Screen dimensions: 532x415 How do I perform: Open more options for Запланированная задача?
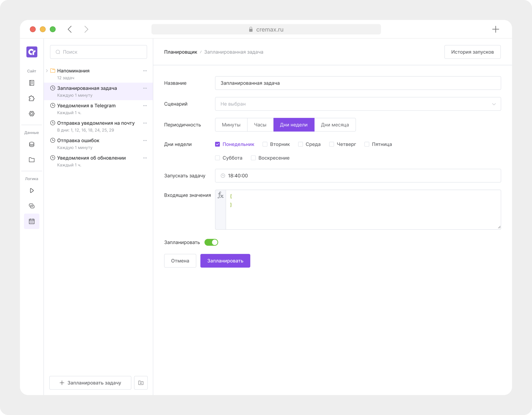[145, 88]
